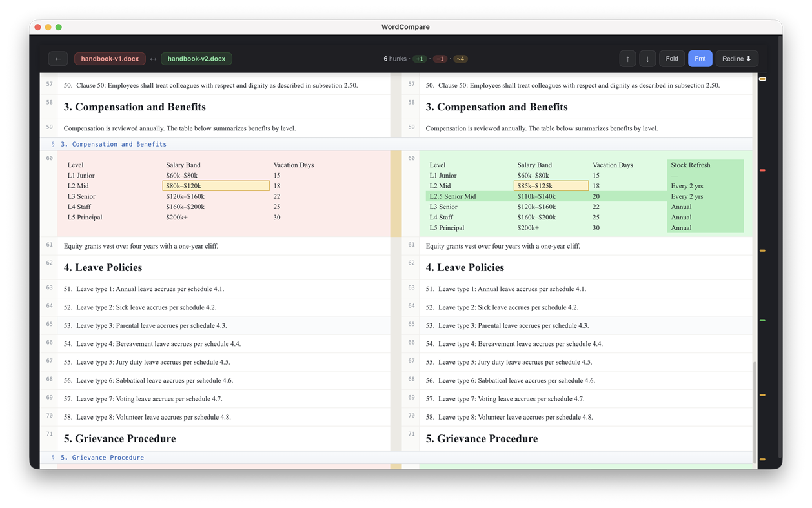
Task: Select the handbook-v1.docx file chip
Action: click(110, 59)
